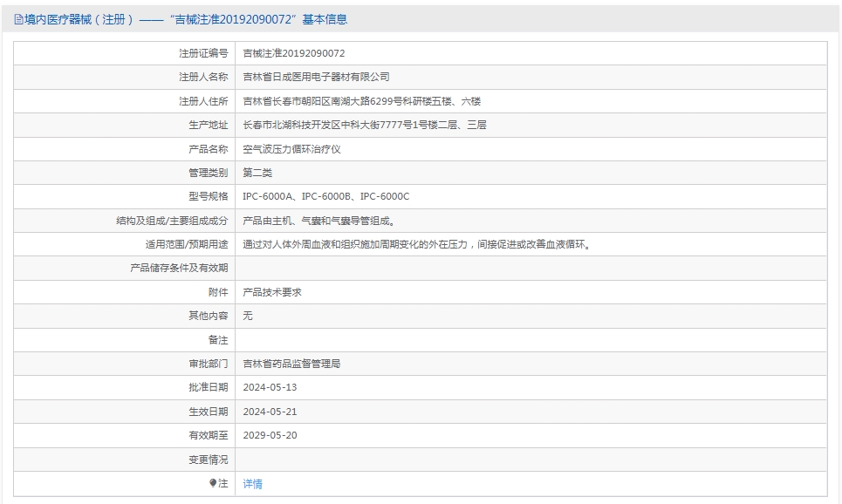Click the 型号规格 label
Image resolution: width=842 pixels, height=504 pixels.
coord(209,196)
